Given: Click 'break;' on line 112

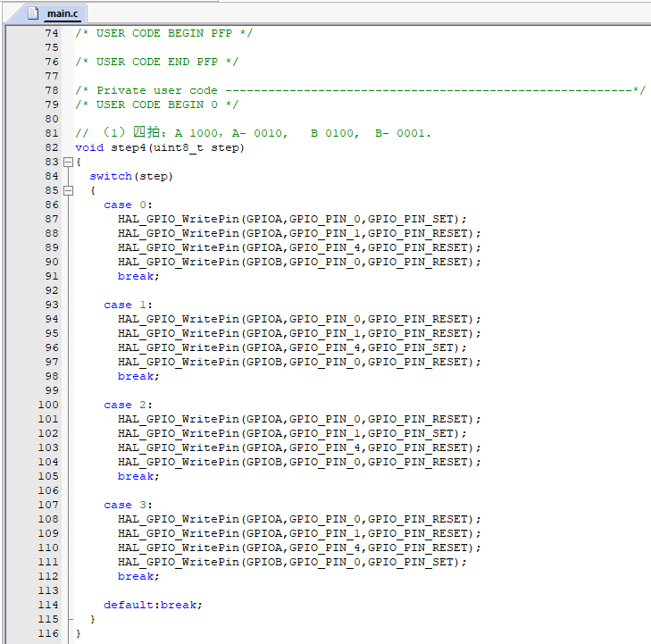Looking at the screenshot, I should 138,577.
